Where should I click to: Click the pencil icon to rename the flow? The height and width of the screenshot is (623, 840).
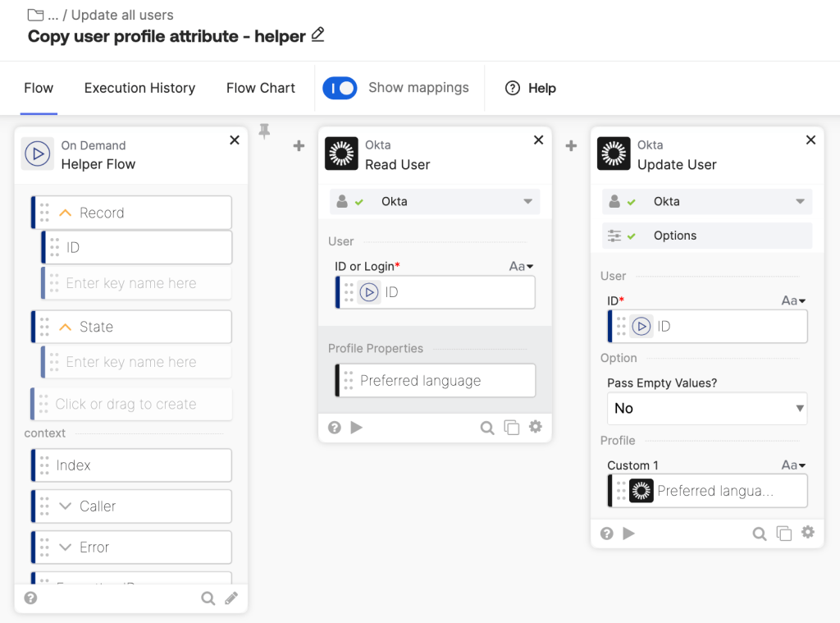[318, 36]
